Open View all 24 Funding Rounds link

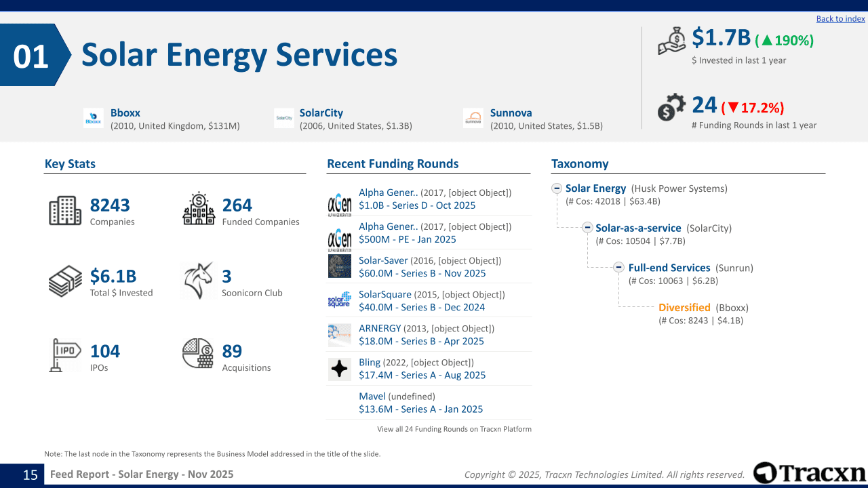454,429
